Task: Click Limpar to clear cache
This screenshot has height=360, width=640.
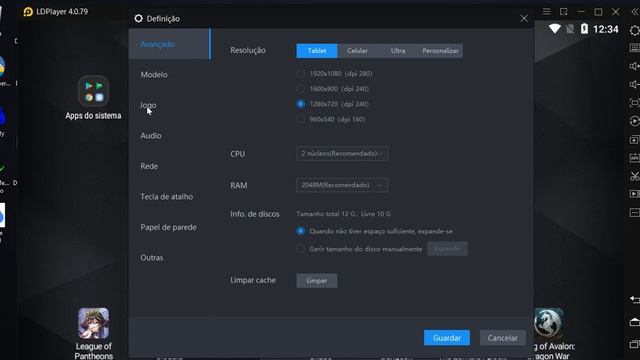Action: pyautogui.click(x=317, y=281)
